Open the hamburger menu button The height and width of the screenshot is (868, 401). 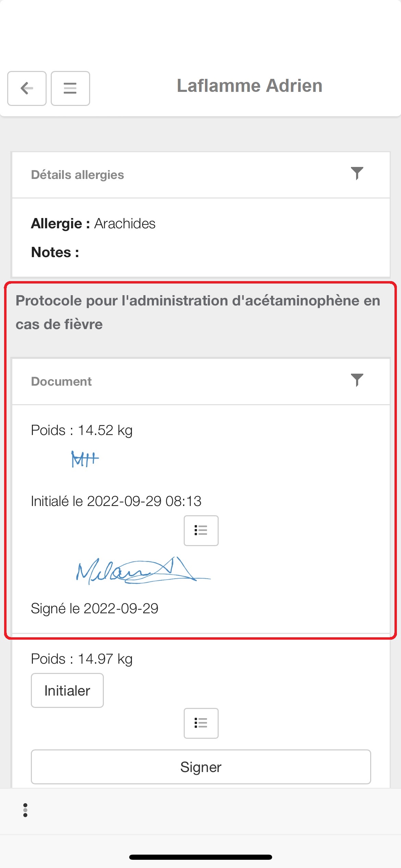tap(70, 88)
